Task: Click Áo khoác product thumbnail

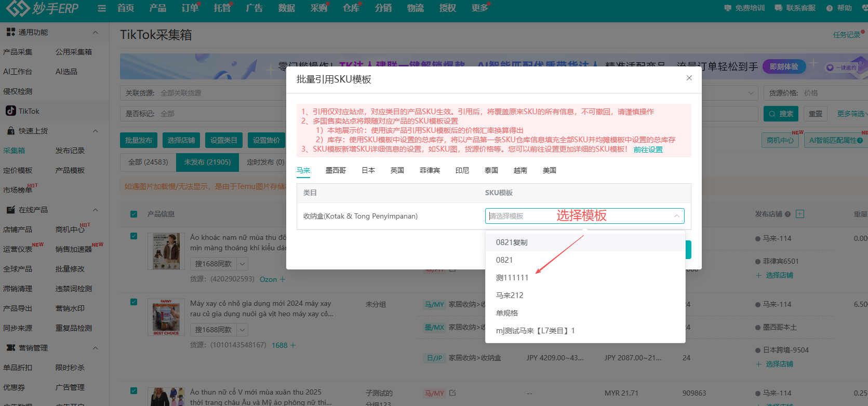Action: pyautogui.click(x=166, y=251)
